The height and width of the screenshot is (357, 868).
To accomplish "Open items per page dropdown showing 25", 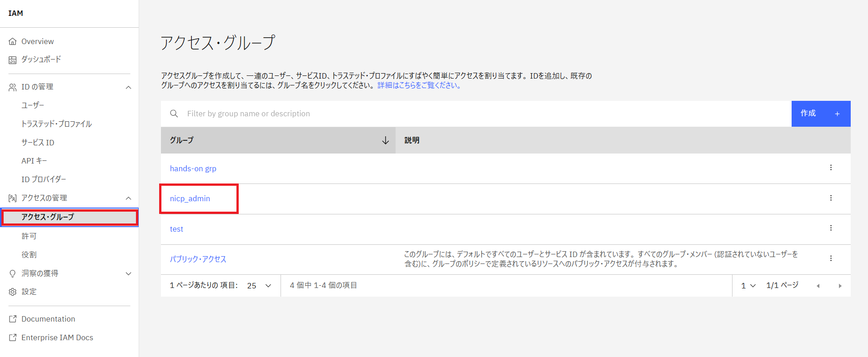I will [259, 286].
